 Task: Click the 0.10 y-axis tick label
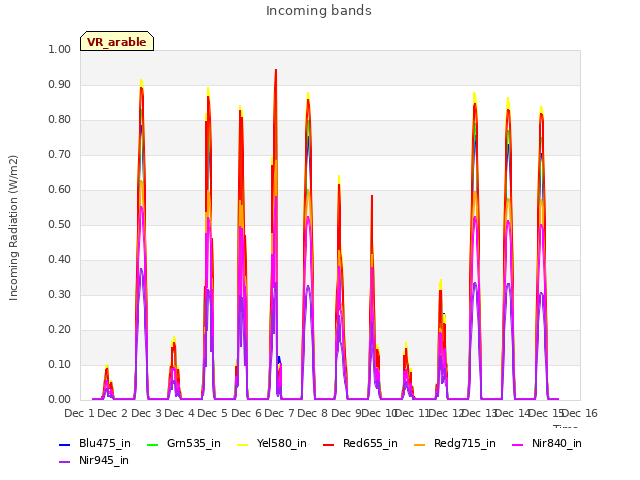(x=60, y=364)
